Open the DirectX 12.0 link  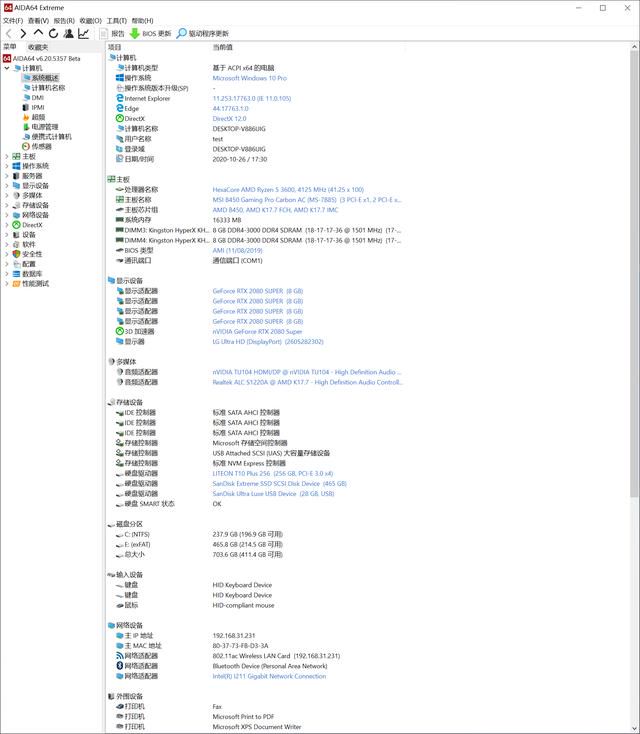229,119
